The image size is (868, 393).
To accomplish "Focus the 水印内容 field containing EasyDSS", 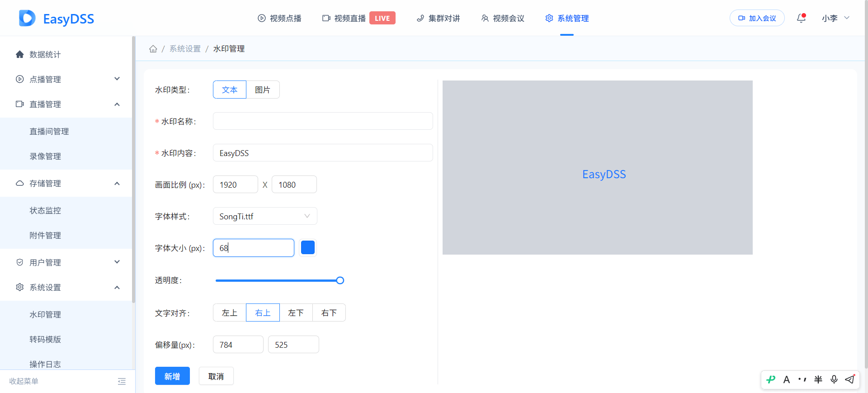I will [x=323, y=153].
